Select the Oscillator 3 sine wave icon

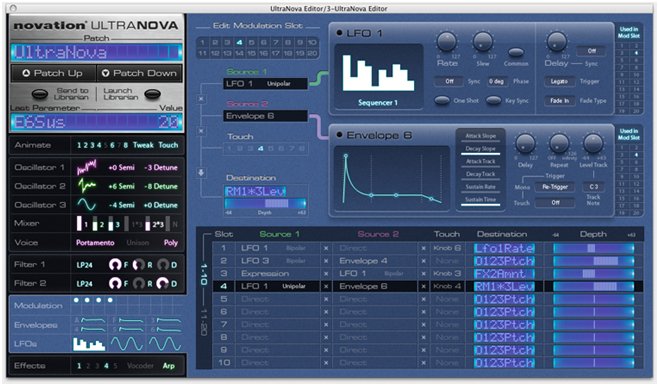point(86,205)
